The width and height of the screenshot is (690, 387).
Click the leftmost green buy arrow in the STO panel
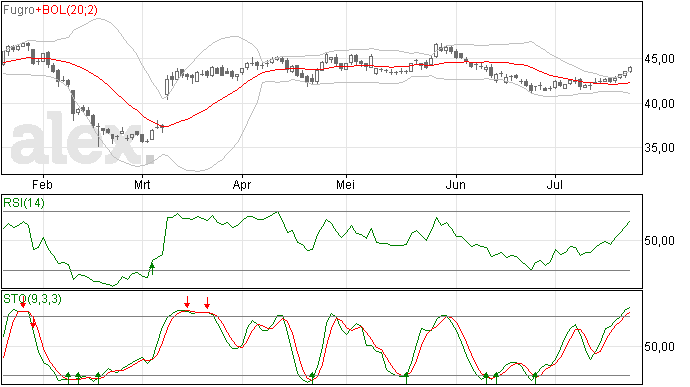(x=68, y=378)
